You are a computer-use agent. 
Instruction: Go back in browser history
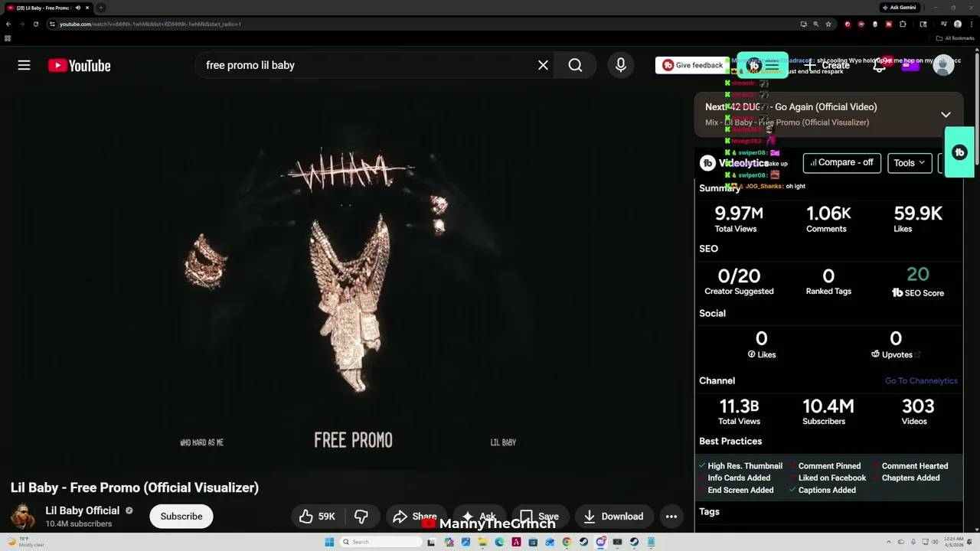pos(8,24)
